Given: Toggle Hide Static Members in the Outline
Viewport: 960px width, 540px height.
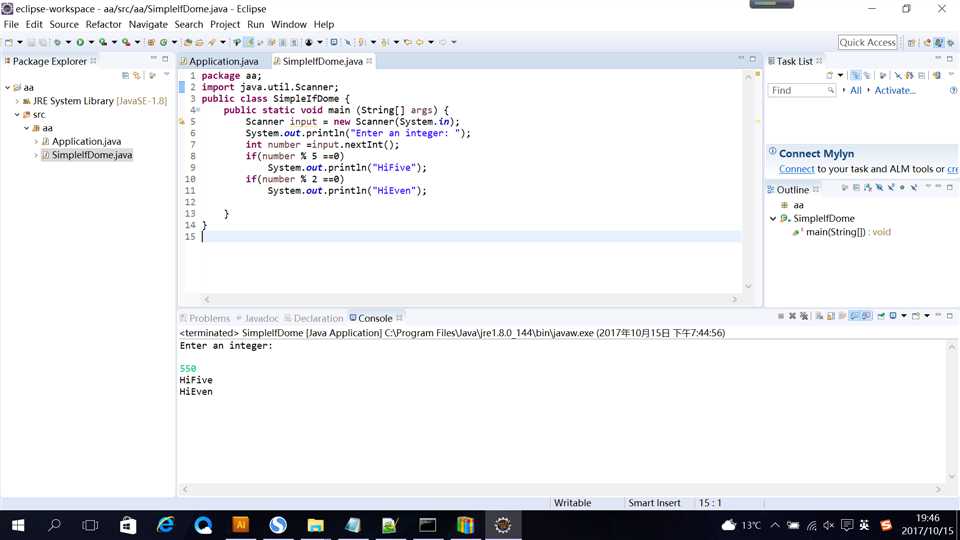Looking at the screenshot, I should pyautogui.click(x=891, y=187).
